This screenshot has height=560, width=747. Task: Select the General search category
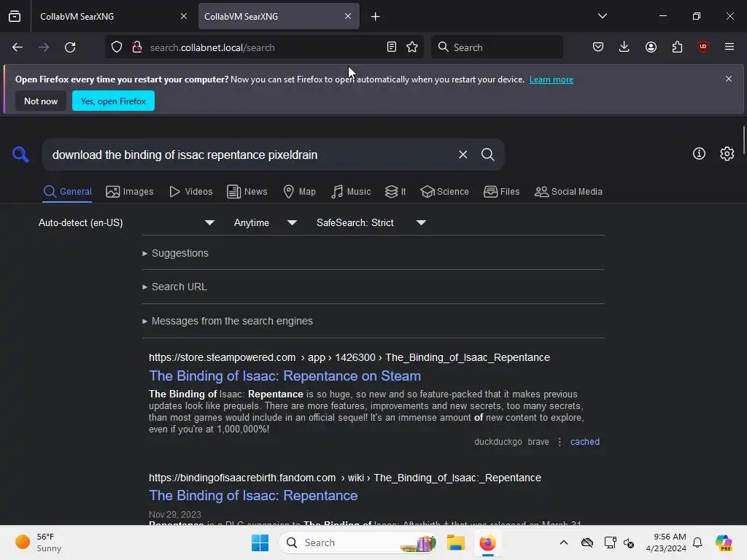point(67,192)
